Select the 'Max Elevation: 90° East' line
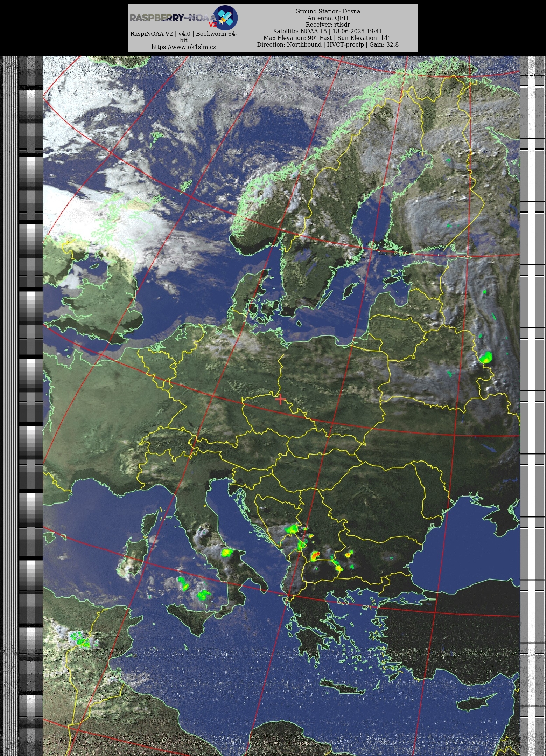This screenshot has height=756, width=546. [327, 38]
